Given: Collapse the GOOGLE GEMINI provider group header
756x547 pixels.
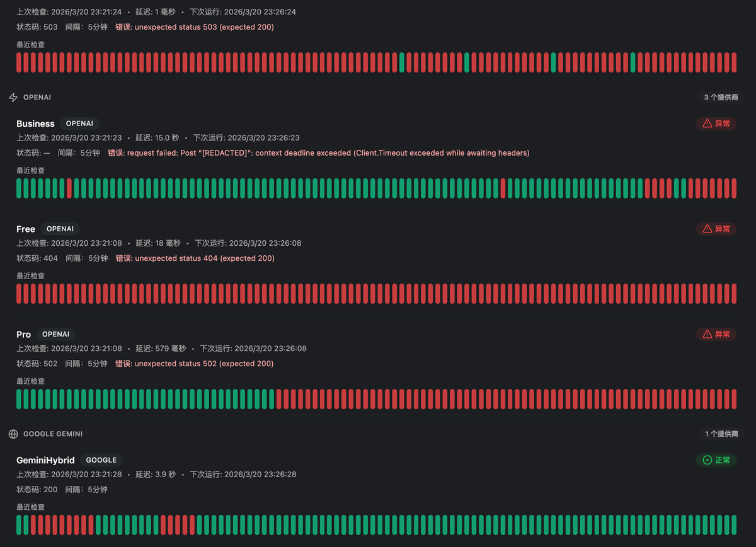Looking at the screenshot, I should point(53,434).
